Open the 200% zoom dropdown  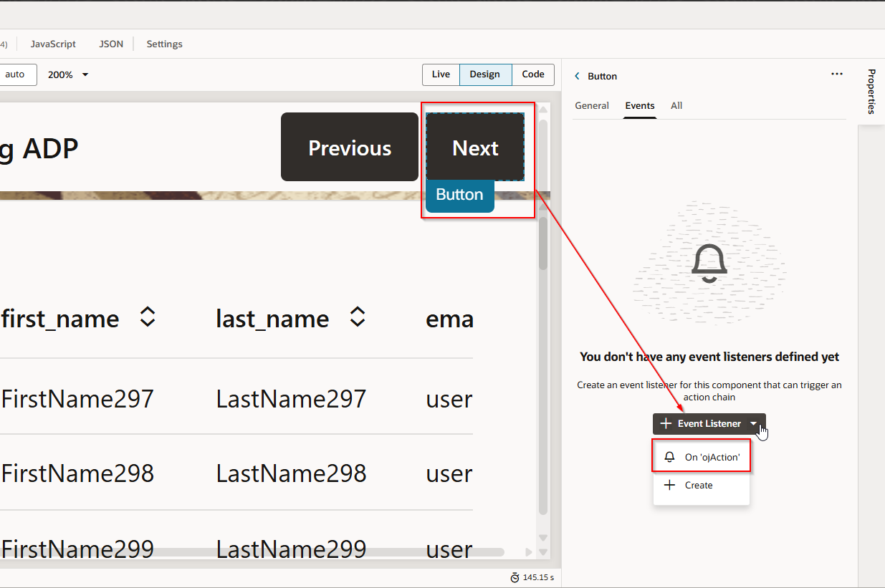pyautogui.click(x=68, y=74)
